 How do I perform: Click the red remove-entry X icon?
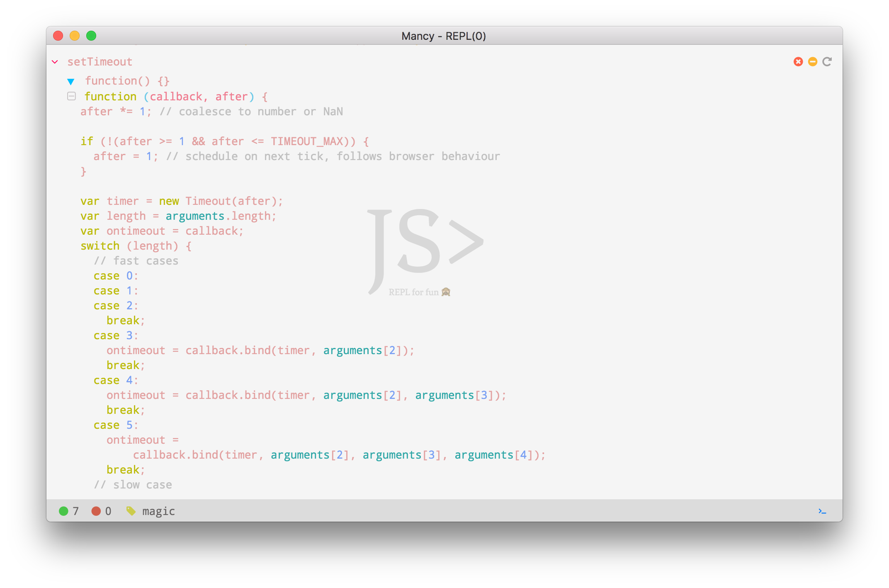pyautogui.click(x=798, y=62)
